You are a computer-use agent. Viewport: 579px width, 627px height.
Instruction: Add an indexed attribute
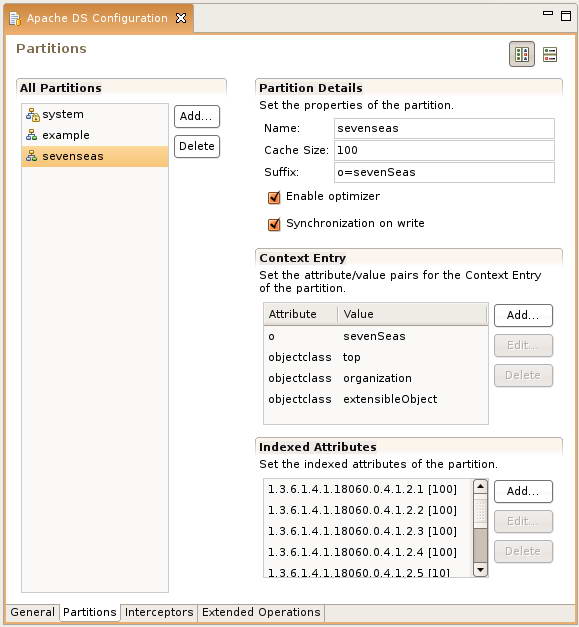tap(523, 491)
